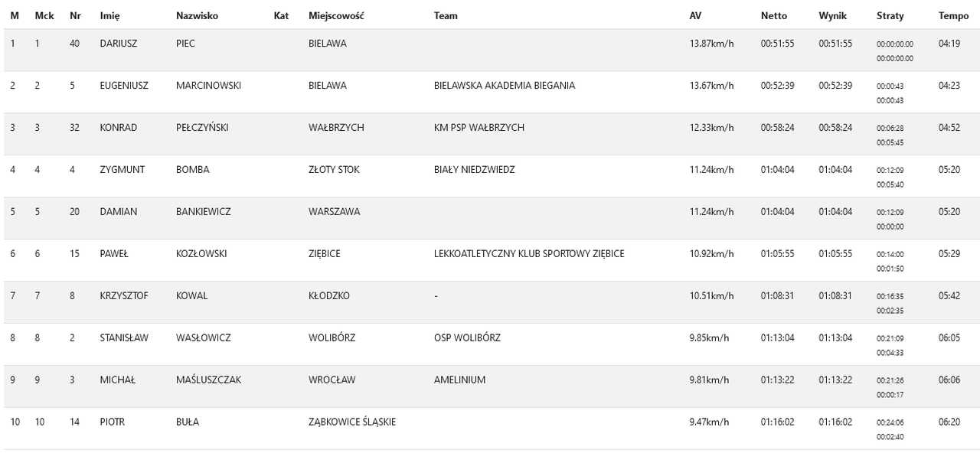Click BIELAWSKA AKADEMIA BIEGANIA team name

[504, 86]
